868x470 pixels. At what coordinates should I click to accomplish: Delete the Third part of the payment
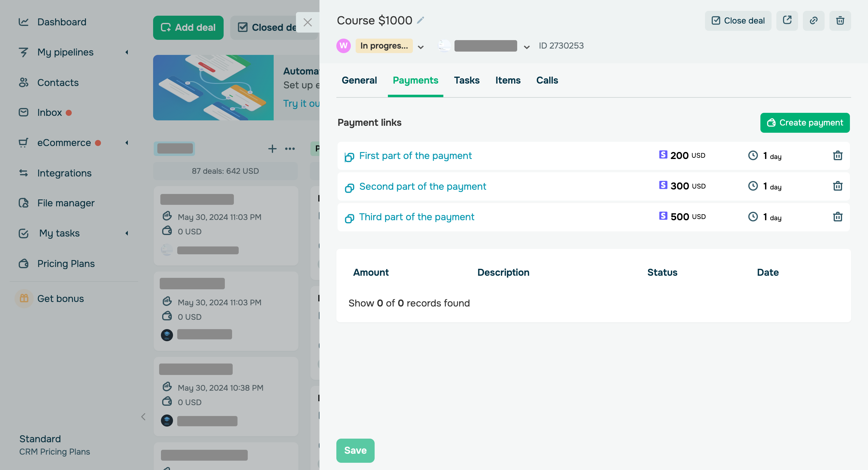tap(838, 217)
